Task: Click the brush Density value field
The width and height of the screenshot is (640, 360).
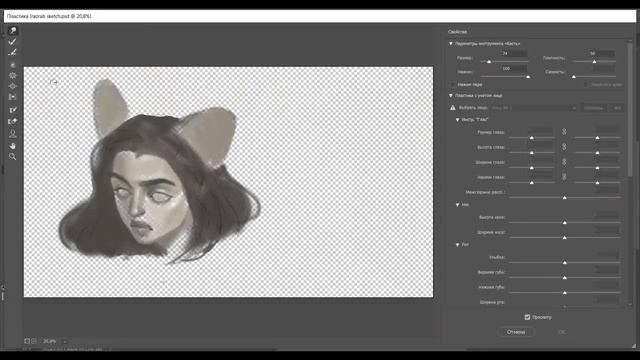Action: (x=602, y=53)
